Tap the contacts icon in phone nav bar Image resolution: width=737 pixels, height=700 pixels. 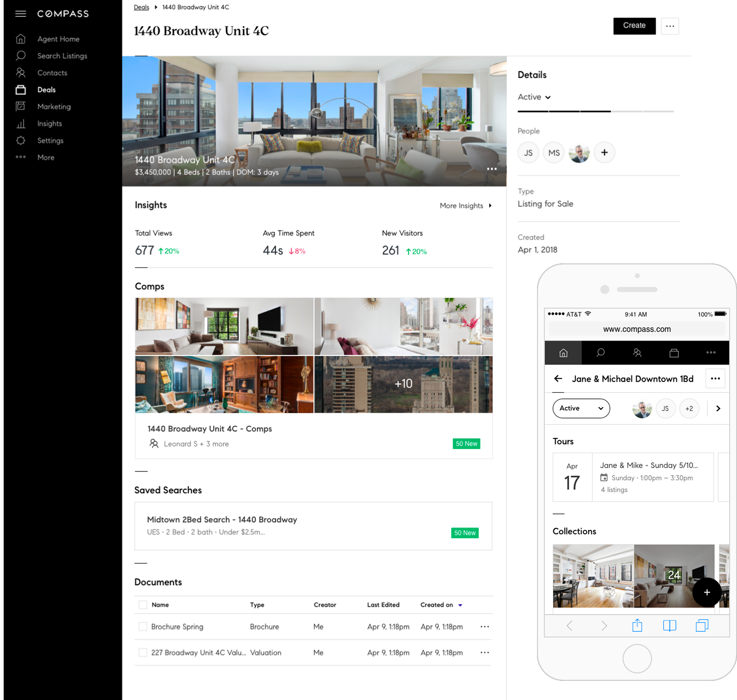point(637,353)
